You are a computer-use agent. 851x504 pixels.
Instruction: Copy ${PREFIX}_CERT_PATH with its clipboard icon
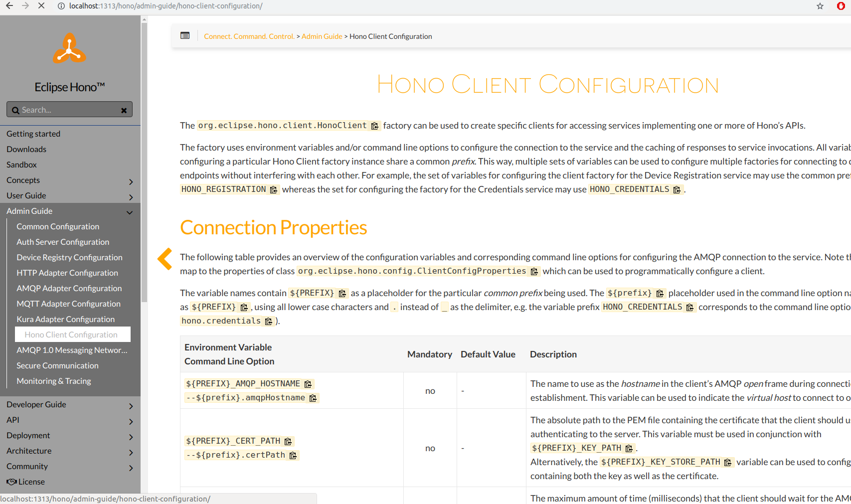tap(288, 441)
